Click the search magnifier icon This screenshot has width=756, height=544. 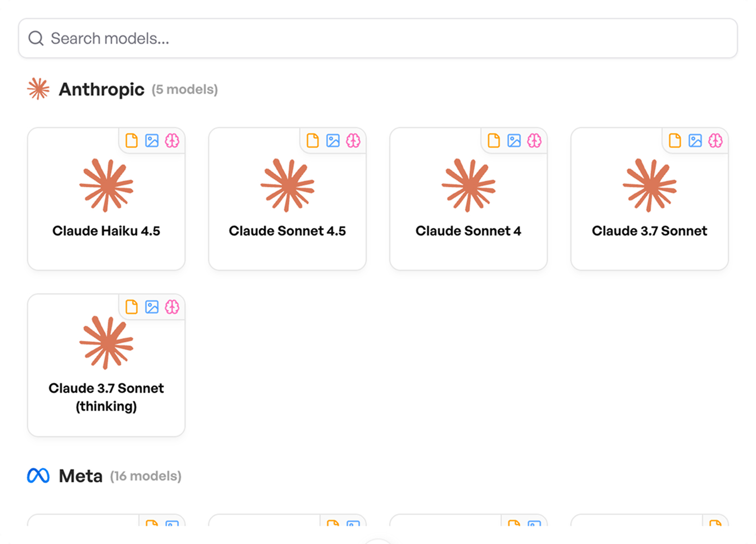click(36, 38)
